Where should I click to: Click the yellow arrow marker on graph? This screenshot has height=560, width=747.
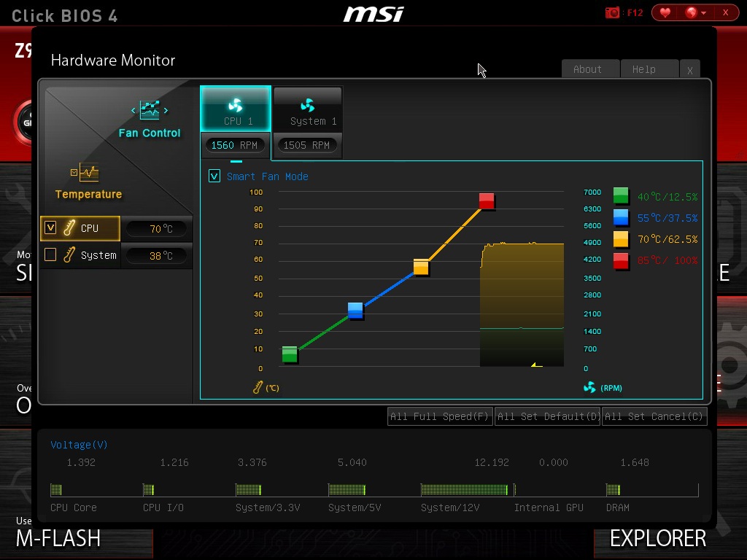tap(536, 365)
